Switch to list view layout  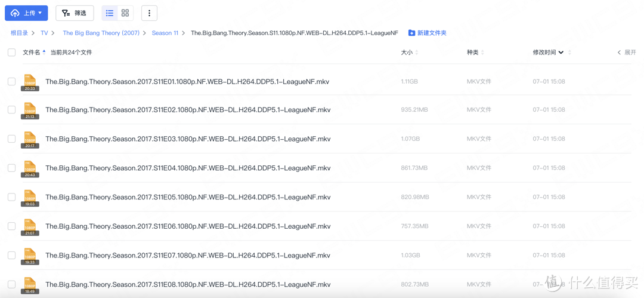click(110, 13)
